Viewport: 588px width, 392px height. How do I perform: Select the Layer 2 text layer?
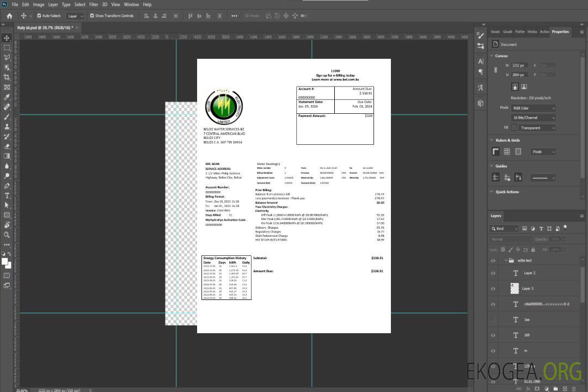click(529, 273)
